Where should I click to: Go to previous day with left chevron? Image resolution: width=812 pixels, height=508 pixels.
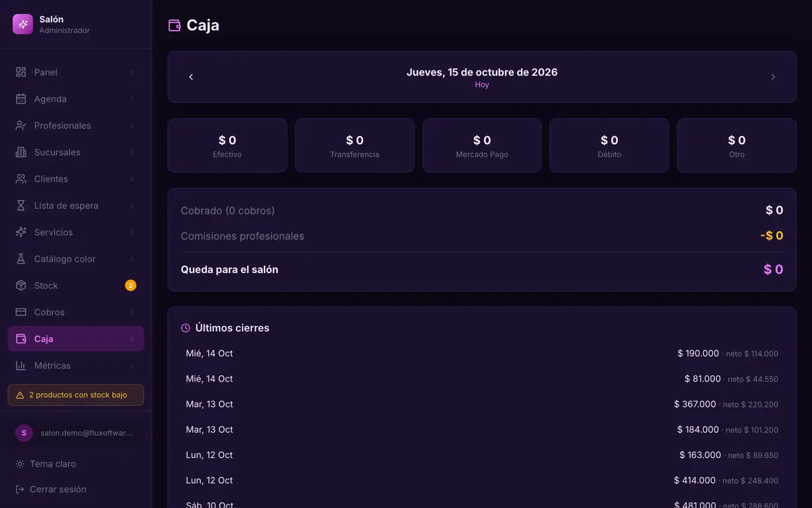pyautogui.click(x=191, y=77)
